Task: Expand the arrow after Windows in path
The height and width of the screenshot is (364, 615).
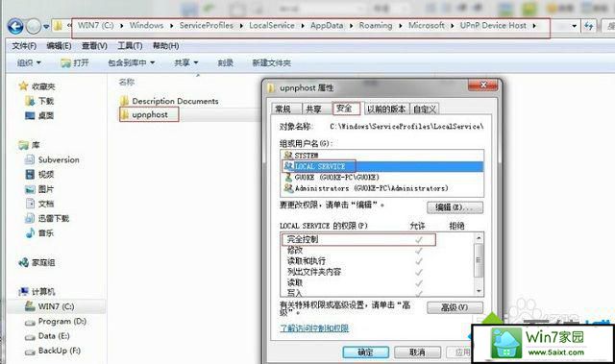Action: [171, 26]
